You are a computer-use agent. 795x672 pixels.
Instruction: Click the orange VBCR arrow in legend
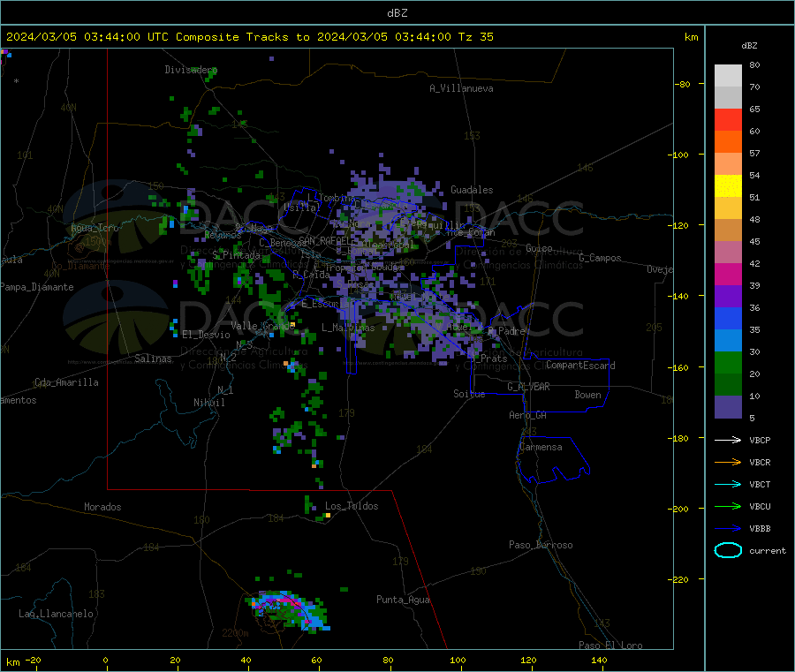(x=728, y=462)
